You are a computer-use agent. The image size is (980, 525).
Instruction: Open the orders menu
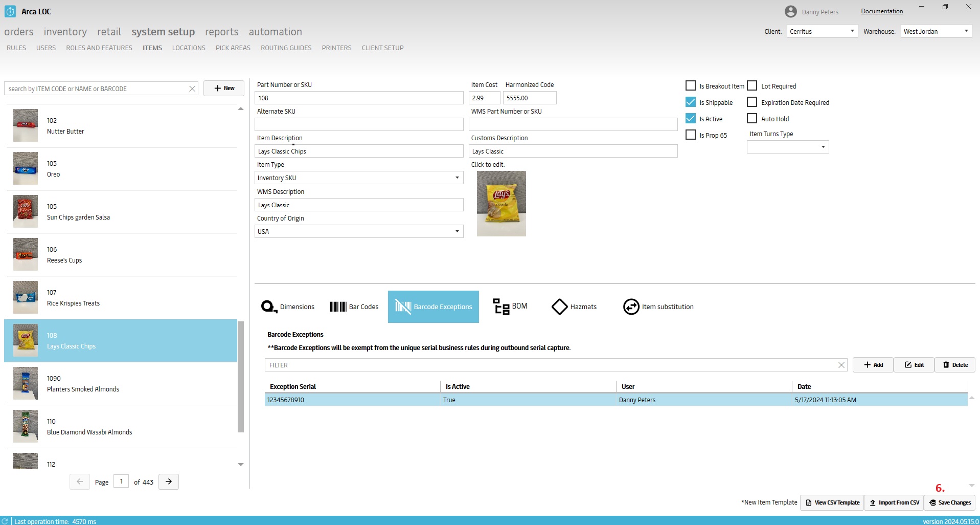point(19,32)
